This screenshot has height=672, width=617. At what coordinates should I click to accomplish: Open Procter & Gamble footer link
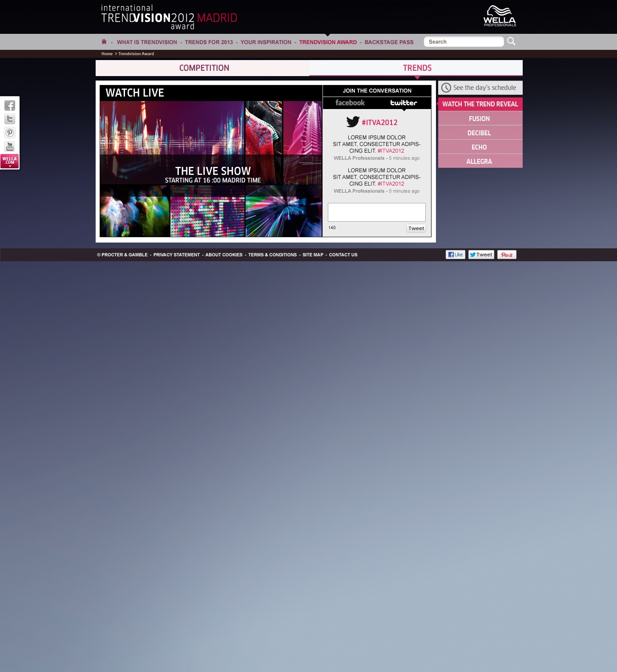click(x=122, y=255)
